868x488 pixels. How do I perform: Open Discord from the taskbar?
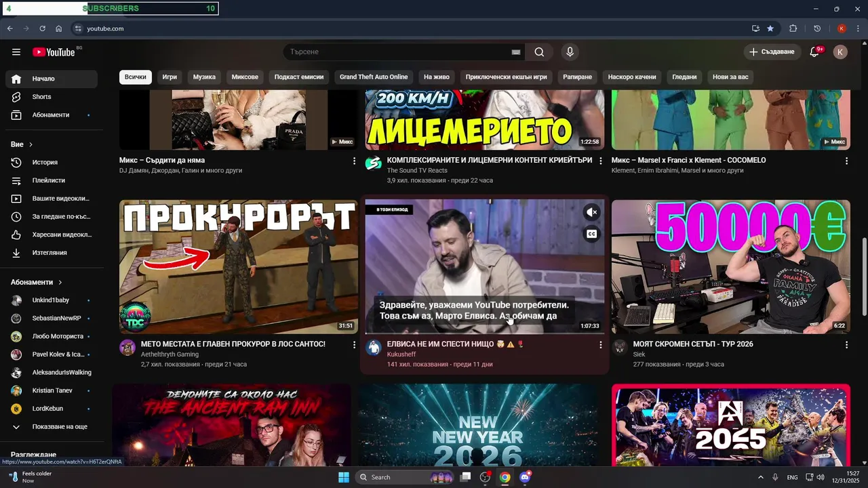(525, 477)
